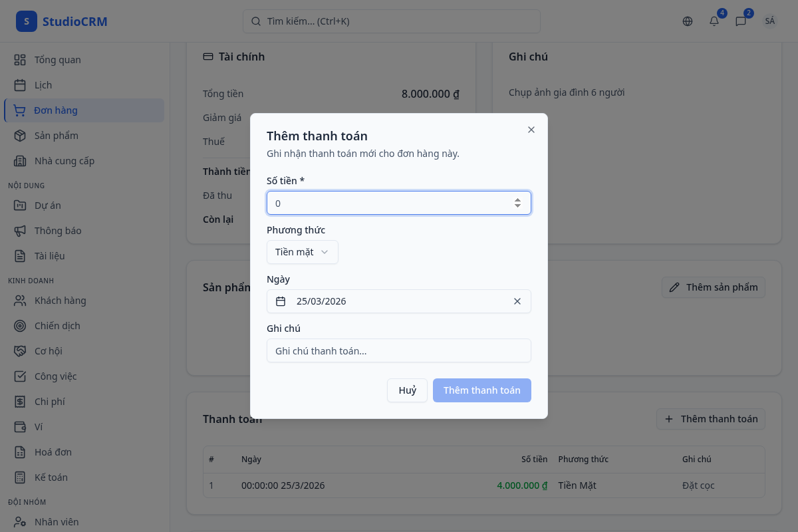Image resolution: width=798 pixels, height=532 pixels.
Task: Close the Thêm thanh toán dialog
Action: (531, 130)
